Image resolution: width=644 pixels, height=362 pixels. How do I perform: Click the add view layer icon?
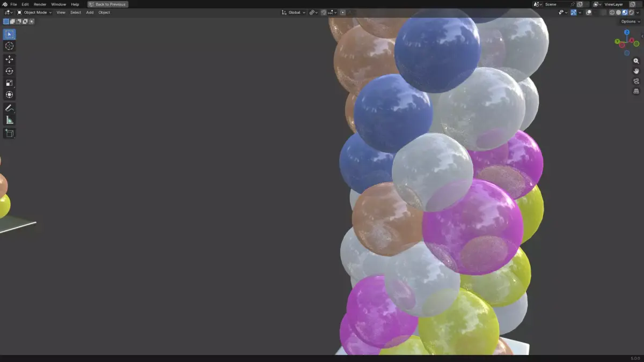(632, 4)
